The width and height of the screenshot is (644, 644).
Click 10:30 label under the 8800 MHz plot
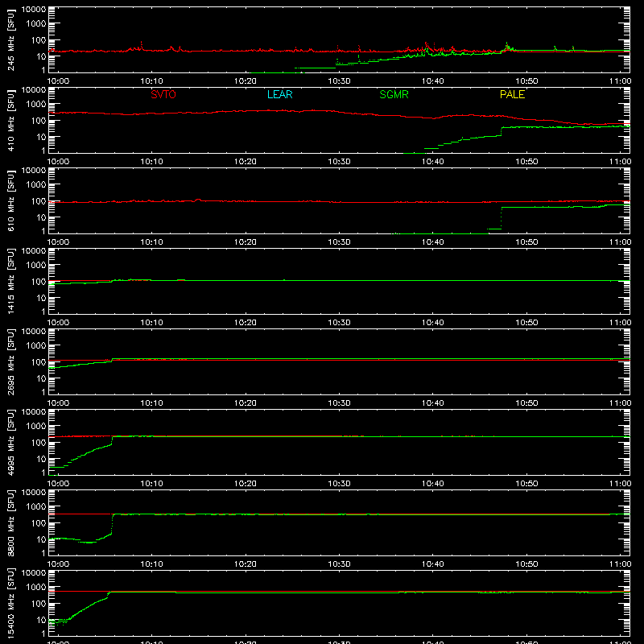[339, 564]
